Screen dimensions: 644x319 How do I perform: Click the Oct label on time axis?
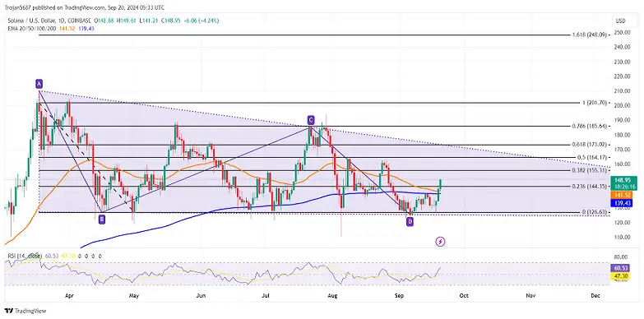tap(464, 295)
